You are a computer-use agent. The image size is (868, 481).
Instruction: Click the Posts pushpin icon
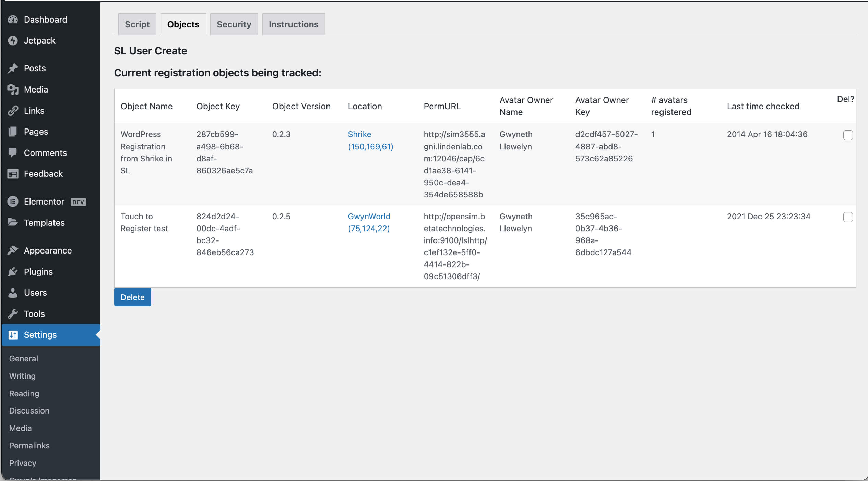(x=13, y=68)
